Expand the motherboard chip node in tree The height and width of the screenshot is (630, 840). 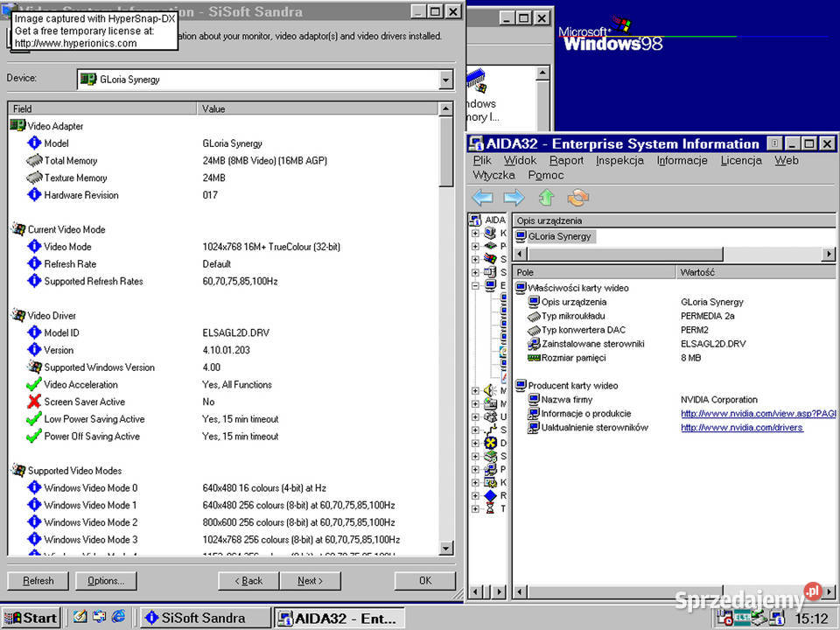(x=475, y=247)
